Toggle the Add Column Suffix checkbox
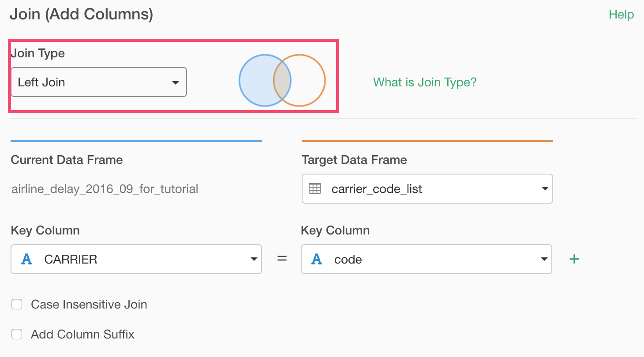The image size is (644, 357). click(x=17, y=334)
